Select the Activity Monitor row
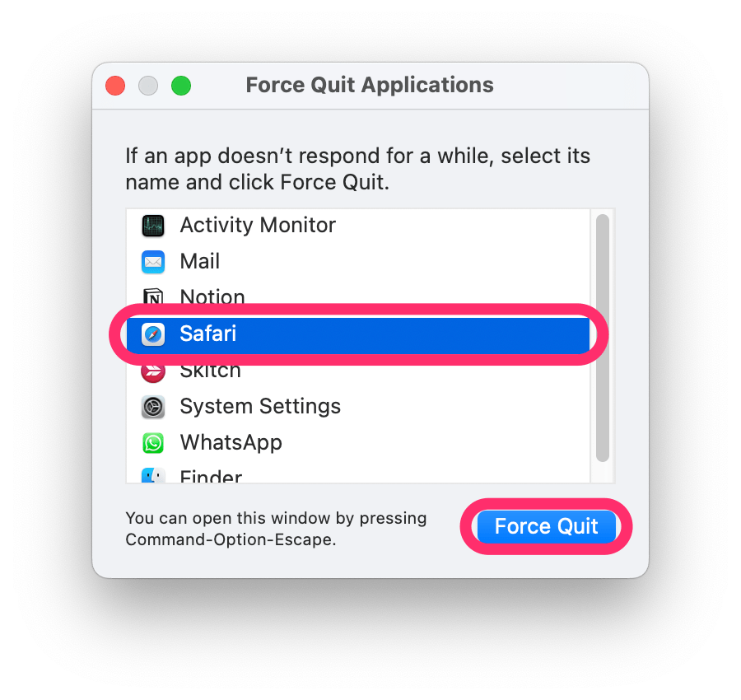This screenshot has width=741, height=700. (358, 226)
